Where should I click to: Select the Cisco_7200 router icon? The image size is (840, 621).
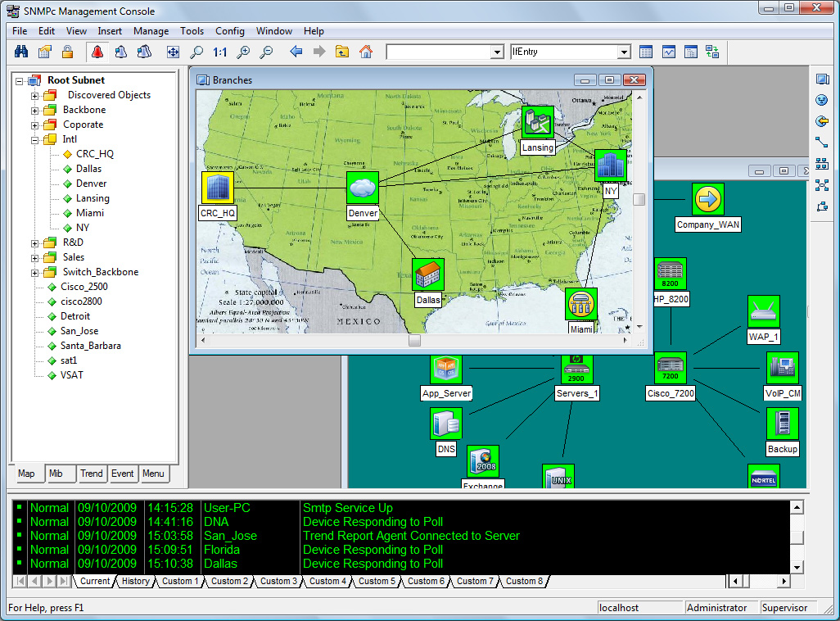pos(671,368)
